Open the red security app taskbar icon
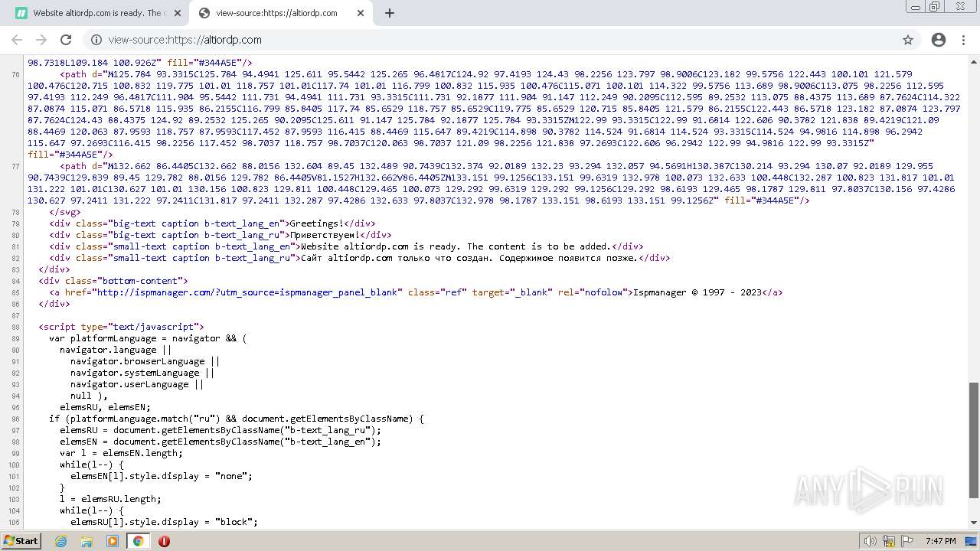Screen dimensions: 980x551 [x=164, y=541]
